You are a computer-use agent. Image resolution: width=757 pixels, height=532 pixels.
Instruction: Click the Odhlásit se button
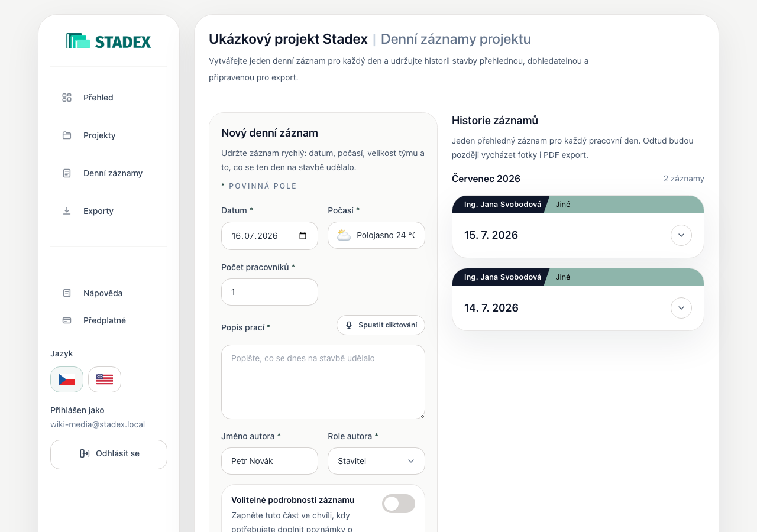tap(109, 455)
